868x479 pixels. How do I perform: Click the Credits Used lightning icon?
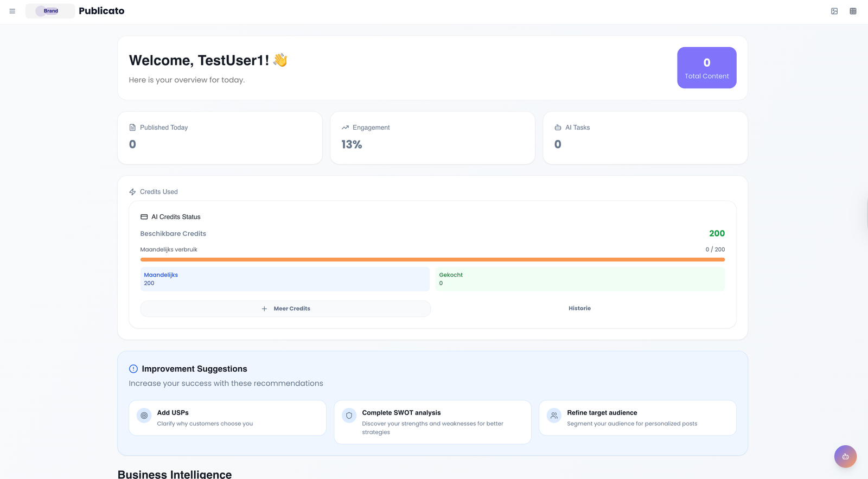click(x=132, y=192)
